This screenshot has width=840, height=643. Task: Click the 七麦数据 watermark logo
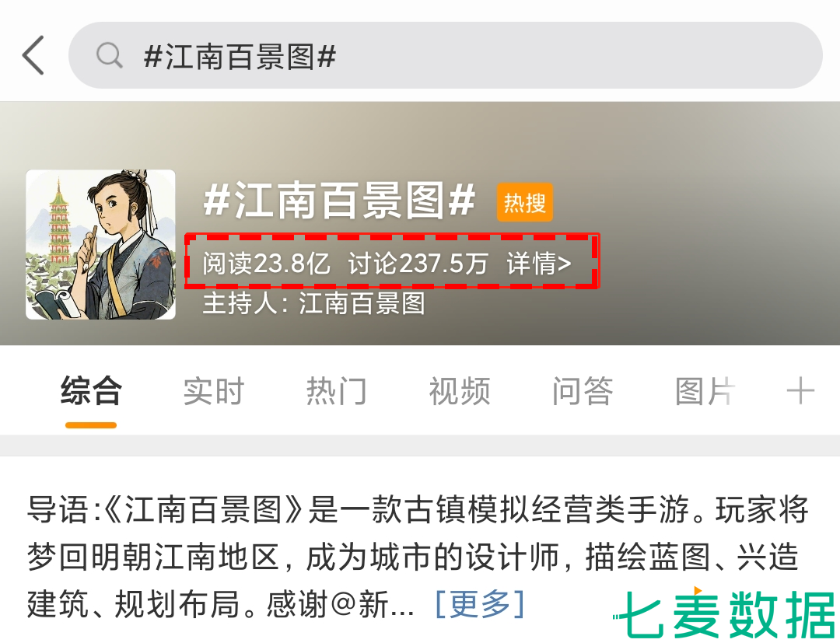click(726, 614)
